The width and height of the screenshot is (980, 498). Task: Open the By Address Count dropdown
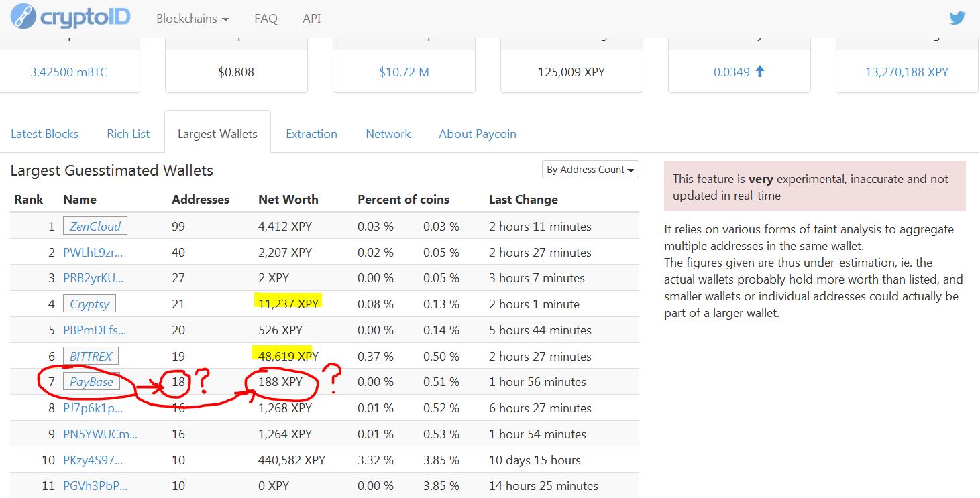click(x=590, y=170)
